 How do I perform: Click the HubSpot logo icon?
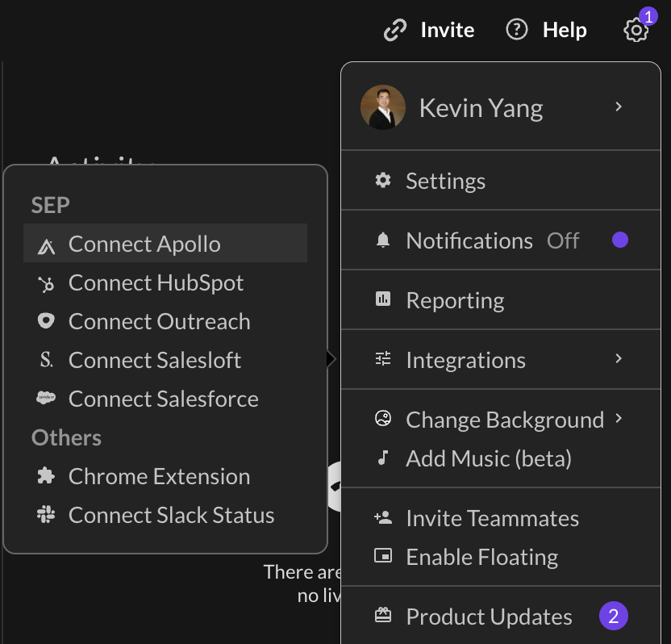[46, 284]
